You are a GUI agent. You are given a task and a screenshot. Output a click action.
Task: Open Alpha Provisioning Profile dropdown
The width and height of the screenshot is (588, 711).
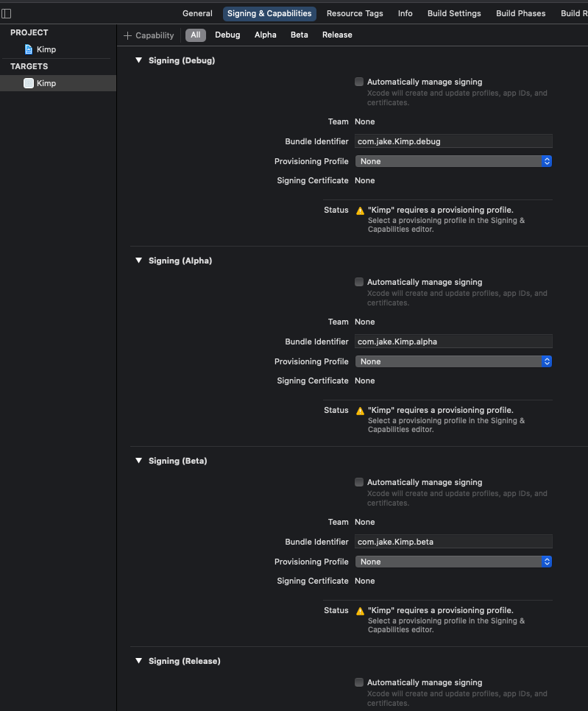coord(453,361)
